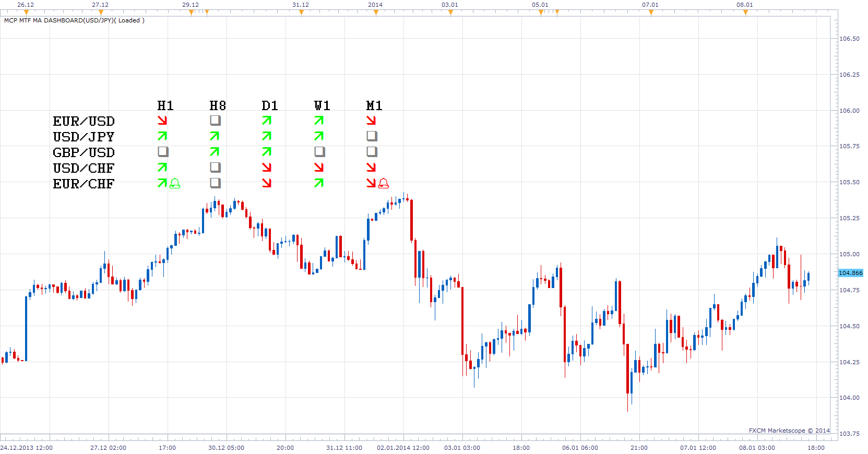Click the red alert bell on EUR/CHF M1

click(384, 183)
